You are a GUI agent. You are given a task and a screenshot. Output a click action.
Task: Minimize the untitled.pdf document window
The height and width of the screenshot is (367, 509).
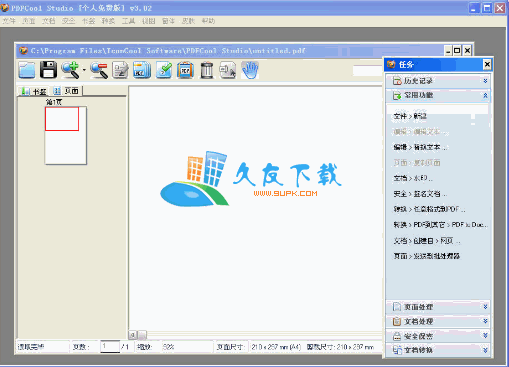tap(448, 51)
